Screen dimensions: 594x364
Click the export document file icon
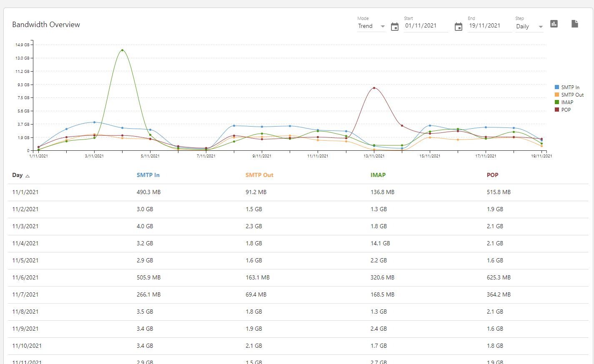click(574, 24)
